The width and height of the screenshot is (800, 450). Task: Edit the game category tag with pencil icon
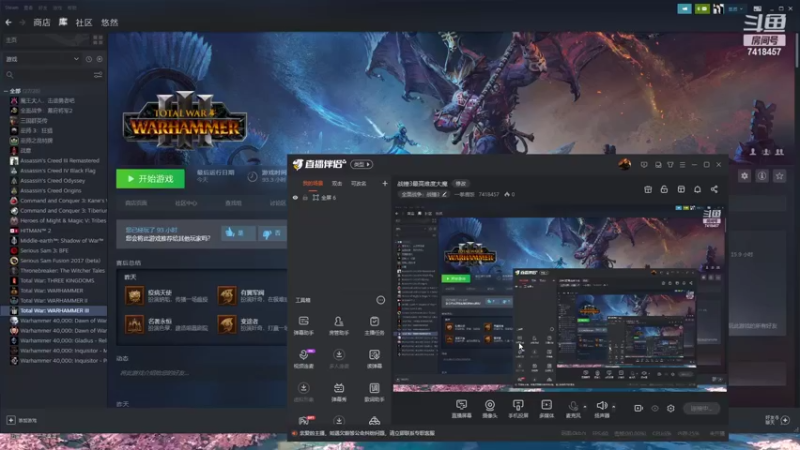444,194
